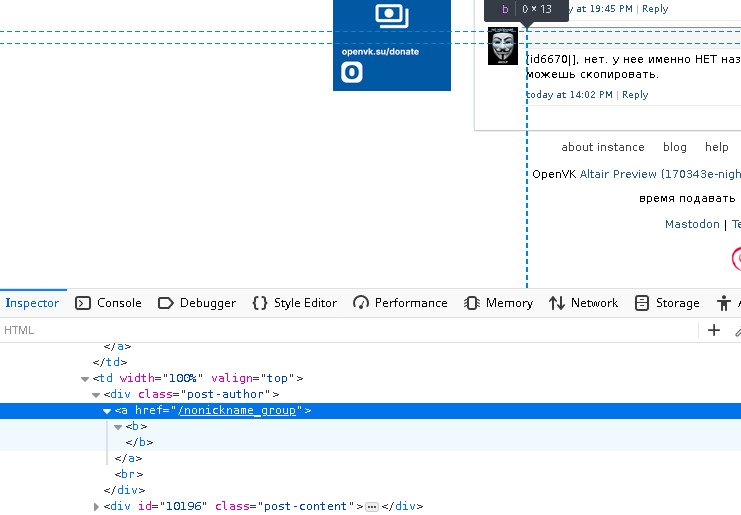Collapse the b element node
Image resolution: width=741 pixels, height=515 pixels.
[118, 427]
